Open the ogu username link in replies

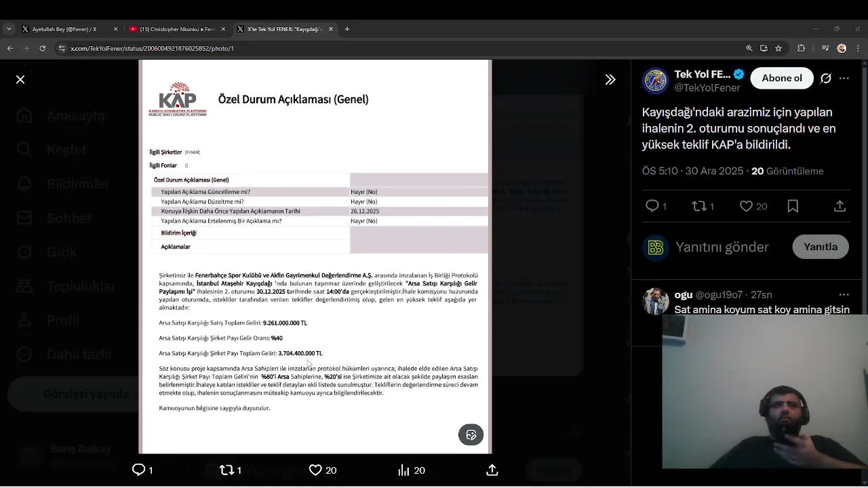684,295
